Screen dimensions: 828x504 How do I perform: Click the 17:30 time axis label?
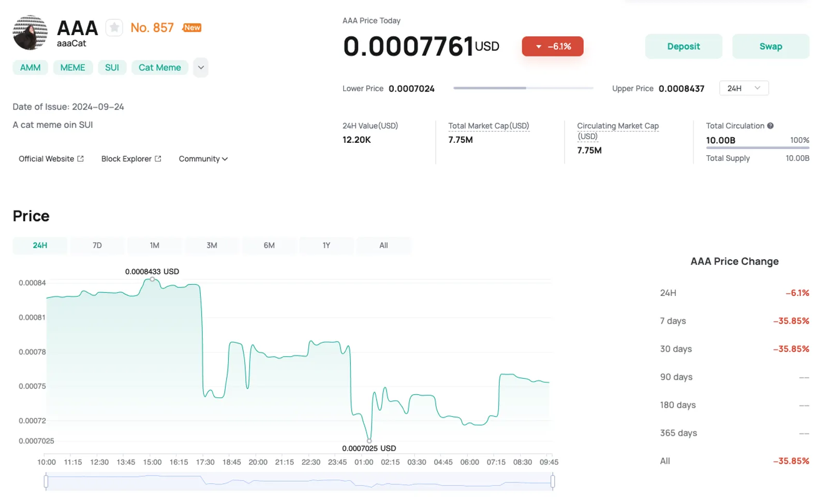[205, 462]
